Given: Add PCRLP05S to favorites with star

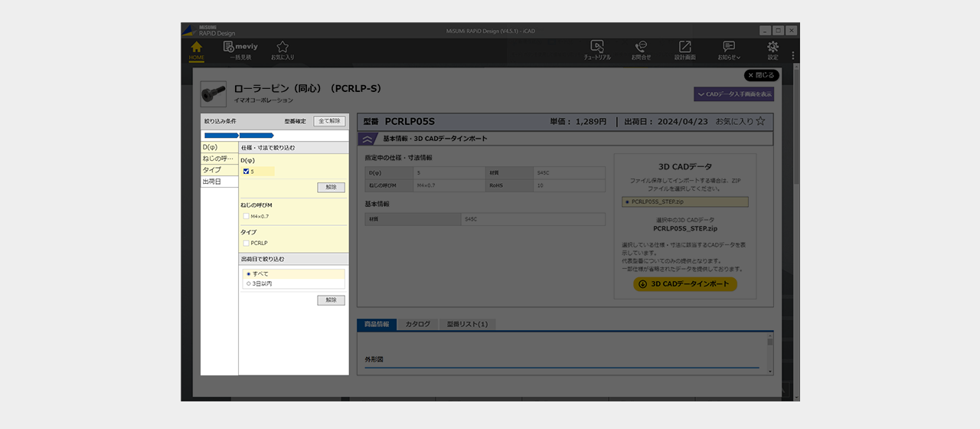Looking at the screenshot, I should [760, 121].
